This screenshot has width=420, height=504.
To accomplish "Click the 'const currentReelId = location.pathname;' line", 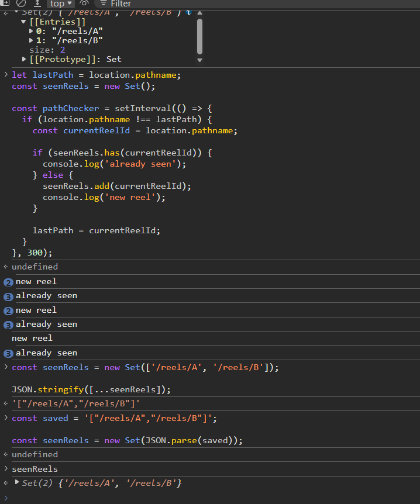I will point(135,130).
